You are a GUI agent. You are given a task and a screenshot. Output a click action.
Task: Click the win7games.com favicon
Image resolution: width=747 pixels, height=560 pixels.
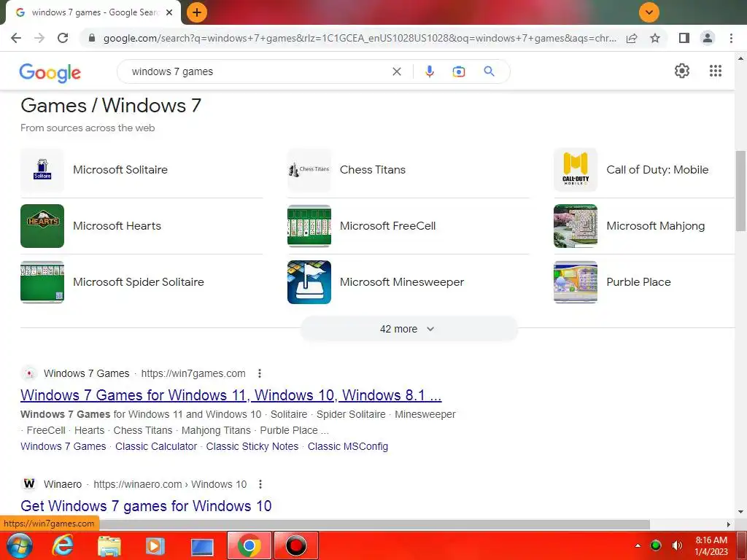click(x=29, y=373)
